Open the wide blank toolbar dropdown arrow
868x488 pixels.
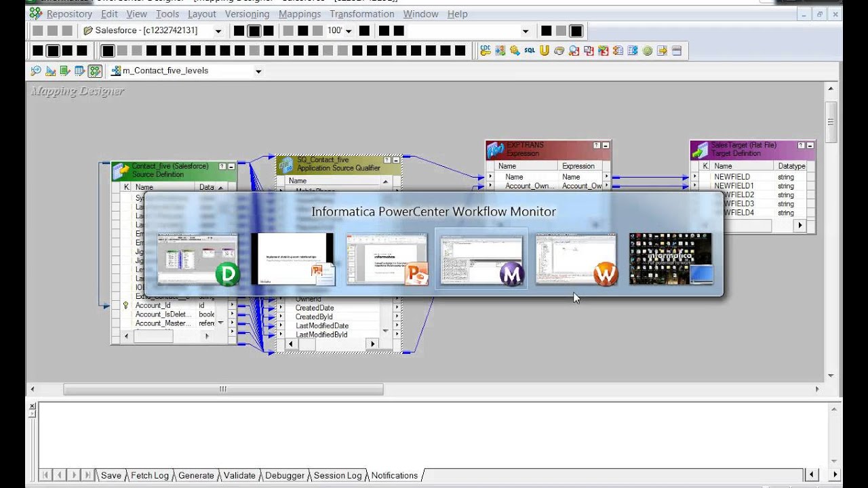coord(525,30)
